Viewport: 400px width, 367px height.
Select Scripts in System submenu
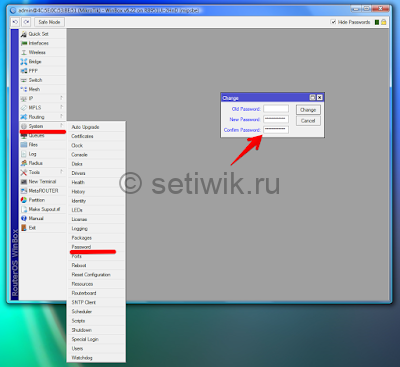tap(96, 321)
